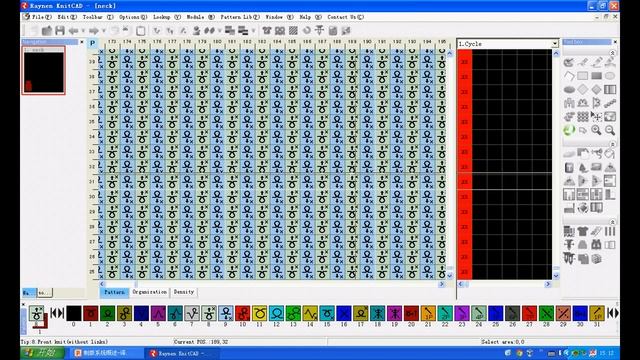The image size is (640, 360).
Task: Open the Window menu
Action: point(279,17)
